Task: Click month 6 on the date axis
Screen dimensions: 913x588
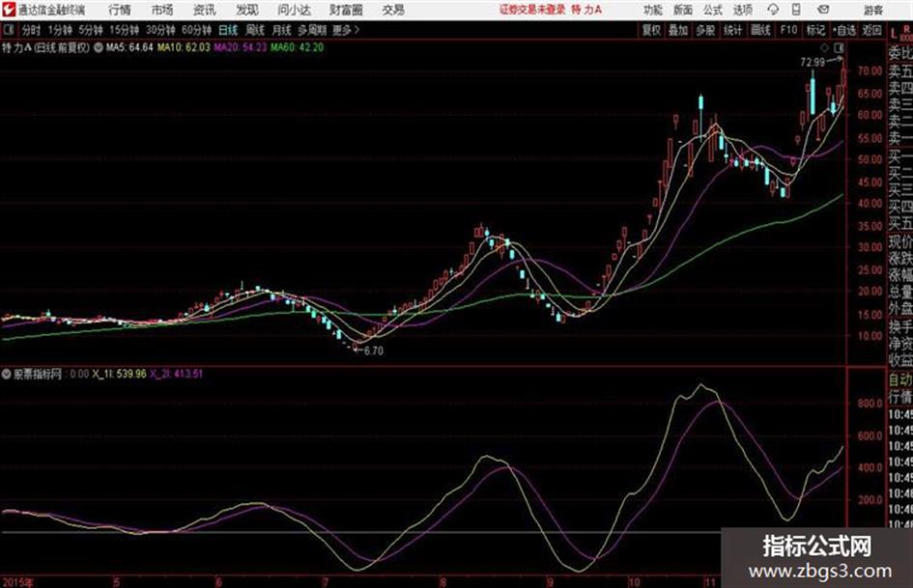Action: 219,582
